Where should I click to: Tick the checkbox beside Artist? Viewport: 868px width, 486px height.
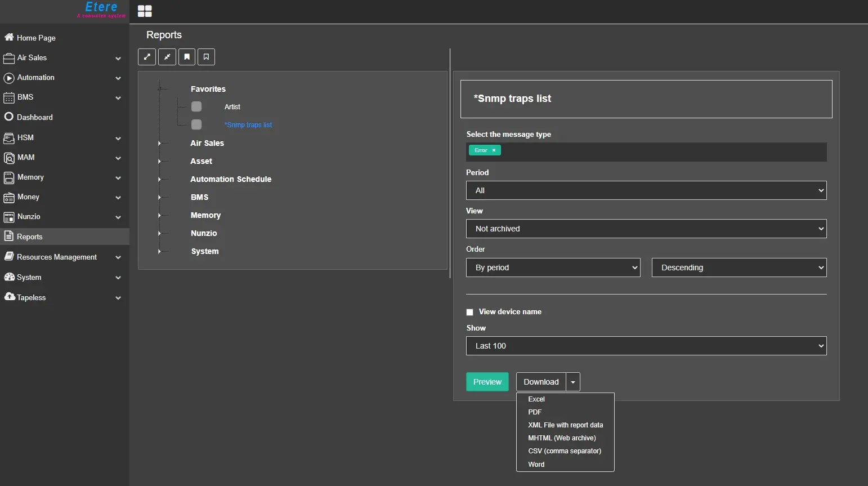(x=196, y=106)
